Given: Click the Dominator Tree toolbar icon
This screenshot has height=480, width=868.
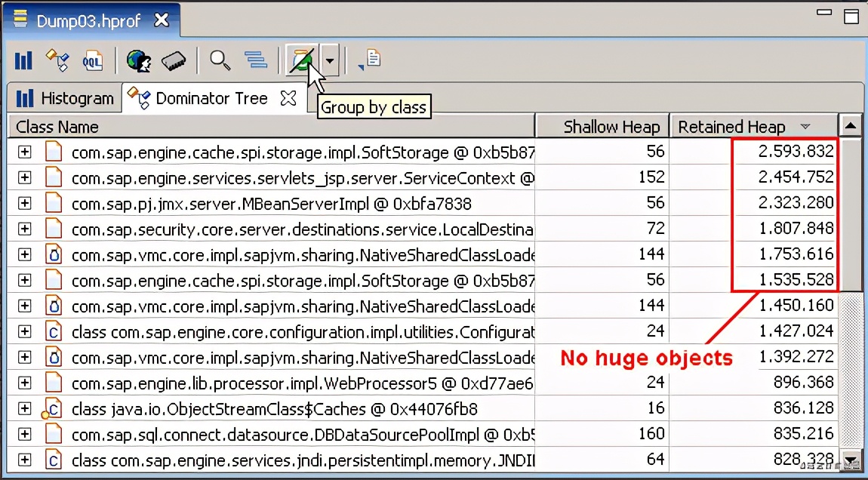Looking at the screenshot, I should coord(58,60).
